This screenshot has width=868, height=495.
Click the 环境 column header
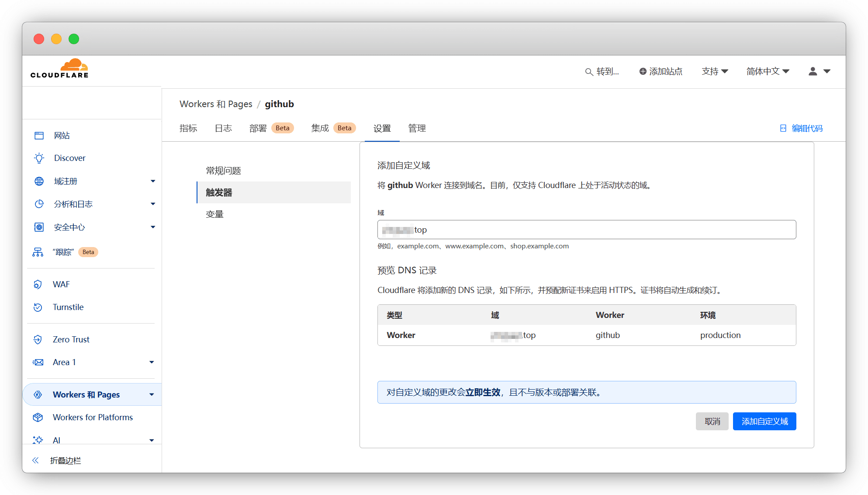point(708,315)
